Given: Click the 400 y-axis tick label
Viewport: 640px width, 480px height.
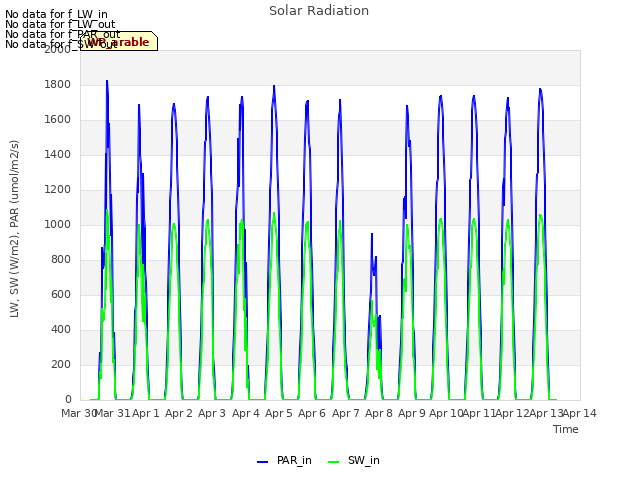Looking at the screenshot, I should tap(61, 329).
